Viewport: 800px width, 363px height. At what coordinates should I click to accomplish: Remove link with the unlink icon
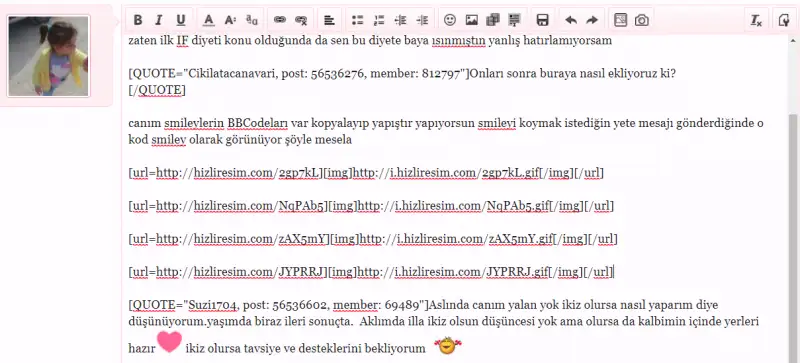(x=301, y=20)
